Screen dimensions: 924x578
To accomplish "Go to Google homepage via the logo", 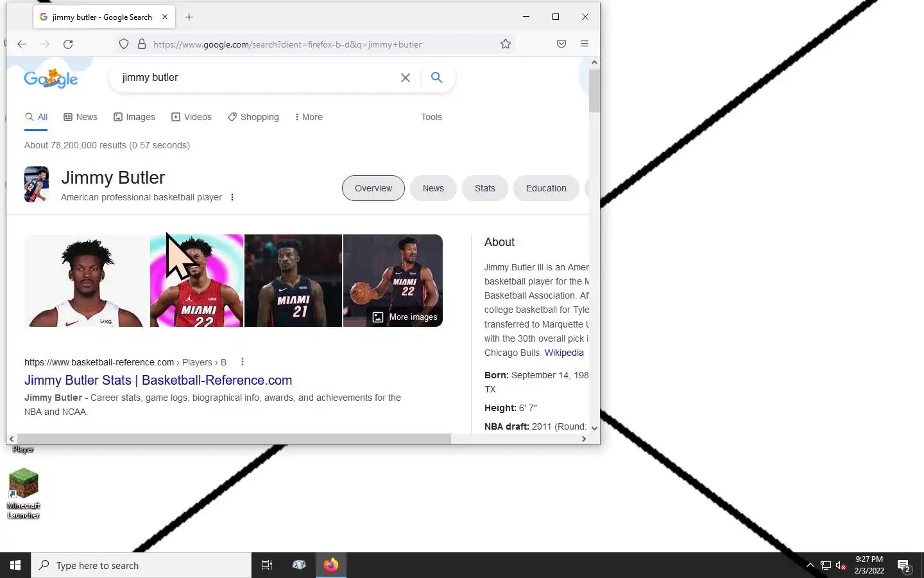I will click(51, 78).
